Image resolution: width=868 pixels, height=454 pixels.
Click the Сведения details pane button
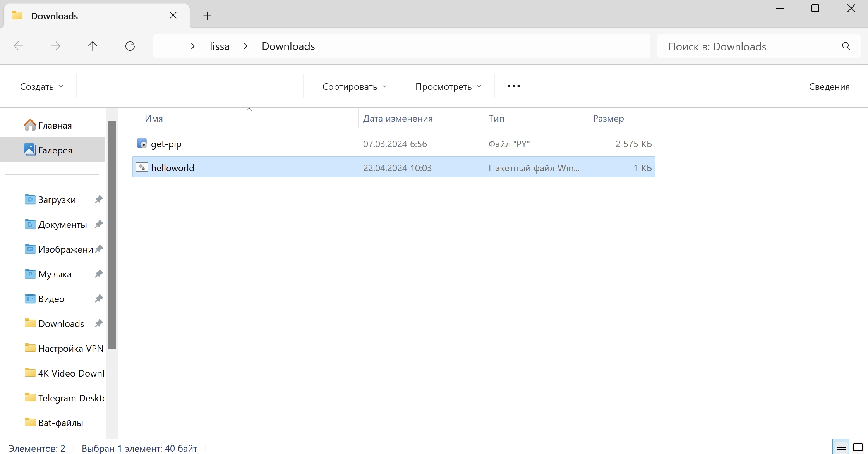click(x=829, y=86)
